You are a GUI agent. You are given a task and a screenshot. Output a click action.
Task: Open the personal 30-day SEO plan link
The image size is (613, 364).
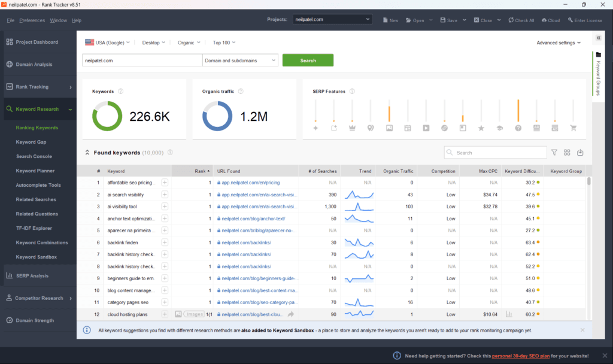click(x=520, y=356)
